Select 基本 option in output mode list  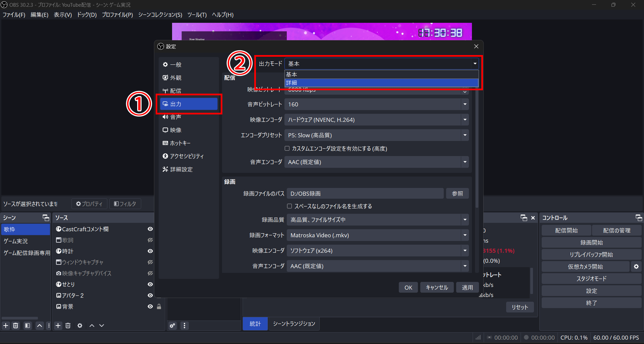(x=382, y=74)
